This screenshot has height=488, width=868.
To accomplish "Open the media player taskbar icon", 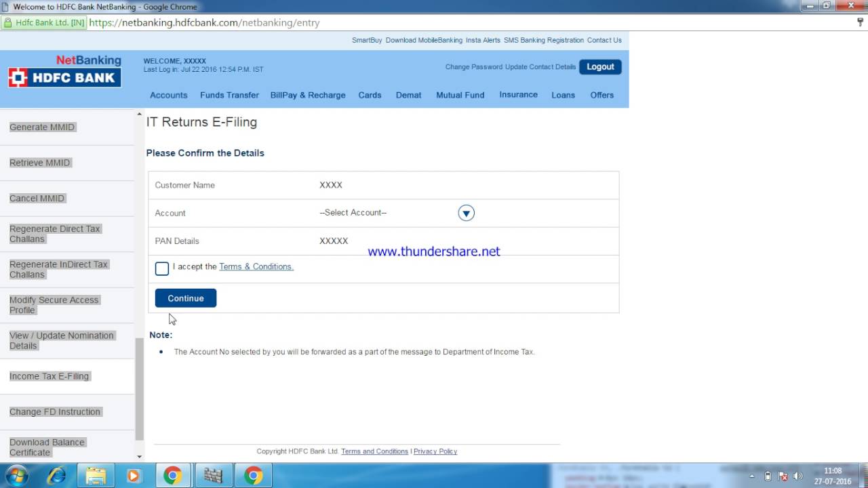I will coord(134,476).
